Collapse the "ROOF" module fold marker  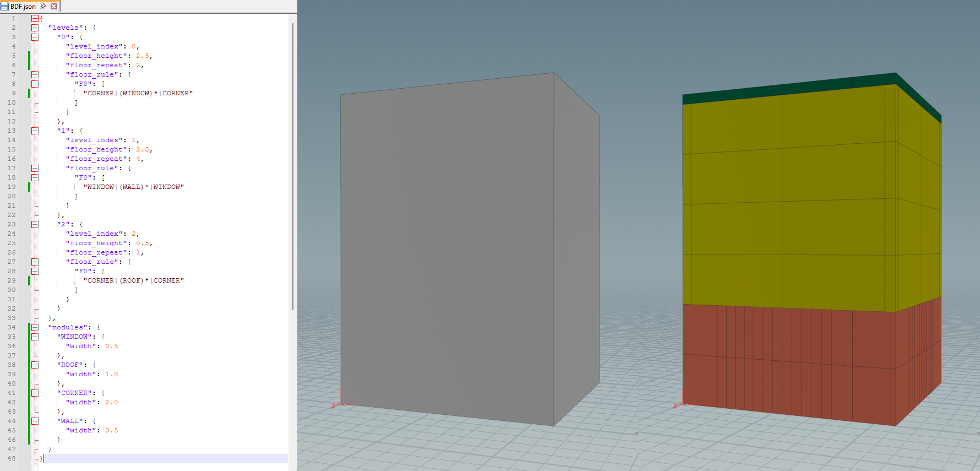[x=35, y=365]
